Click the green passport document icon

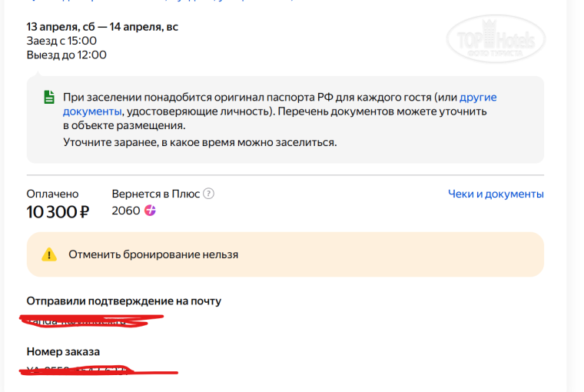49,97
